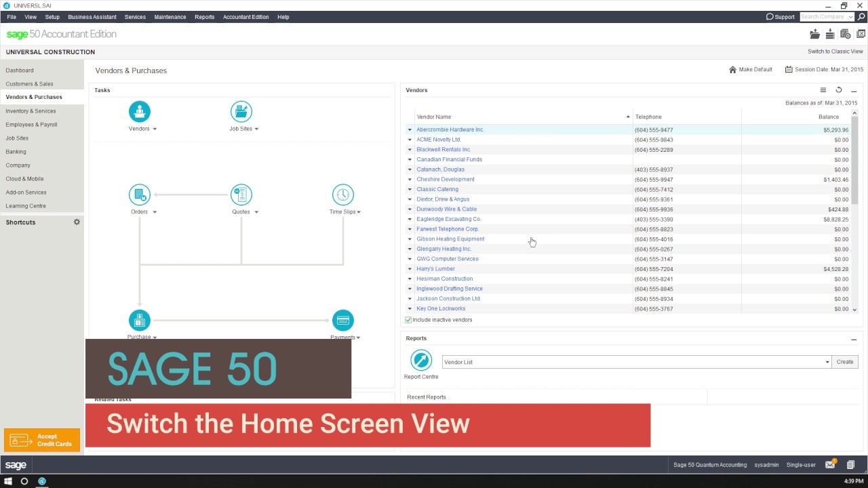The image size is (868, 488).
Task: Open the Business Assistant menu
Action: click(92, 17)
